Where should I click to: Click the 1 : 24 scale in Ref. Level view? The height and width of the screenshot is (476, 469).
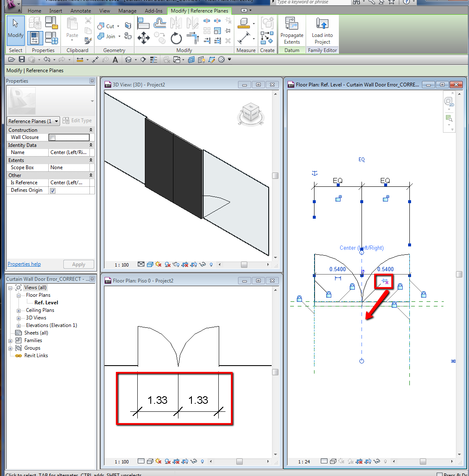pos(304,462)
